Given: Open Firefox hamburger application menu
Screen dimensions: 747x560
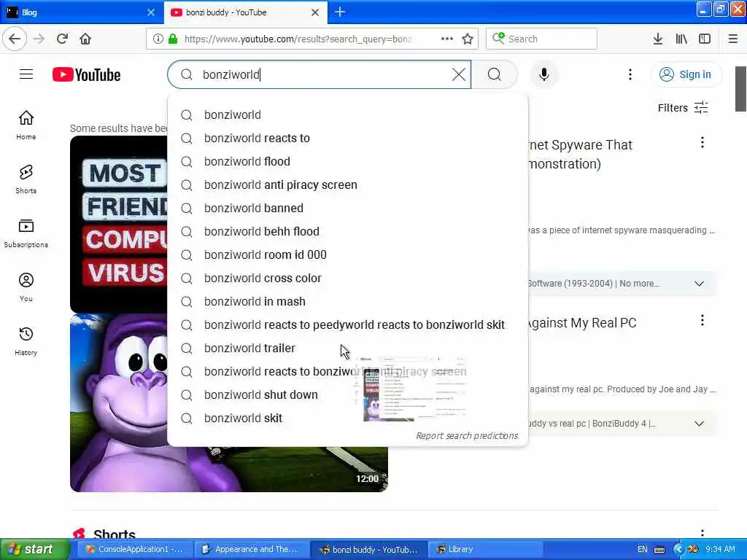Looking at the screenshot, I should click(x=732, y=39).
